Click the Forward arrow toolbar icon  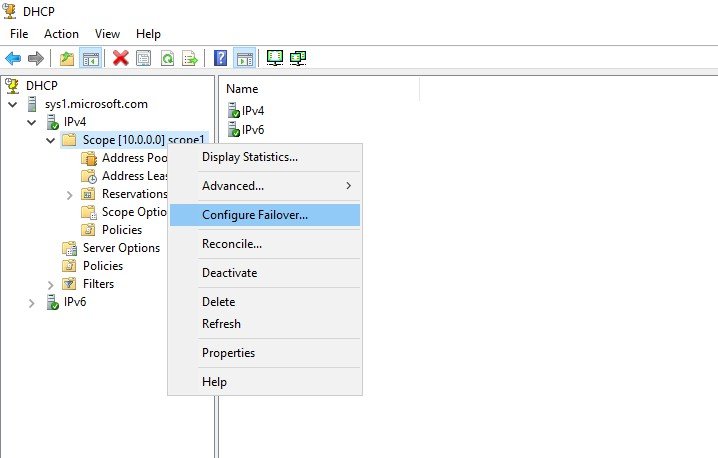(x=36, y=58)
